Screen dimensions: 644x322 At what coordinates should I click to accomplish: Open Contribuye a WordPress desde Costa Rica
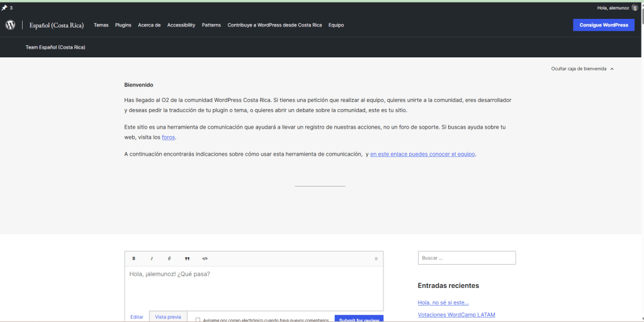[274, 25]
